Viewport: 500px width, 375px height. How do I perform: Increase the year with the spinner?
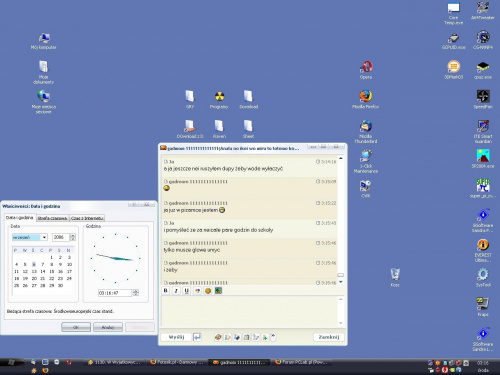pyautogui.click(x=73, y=235)
